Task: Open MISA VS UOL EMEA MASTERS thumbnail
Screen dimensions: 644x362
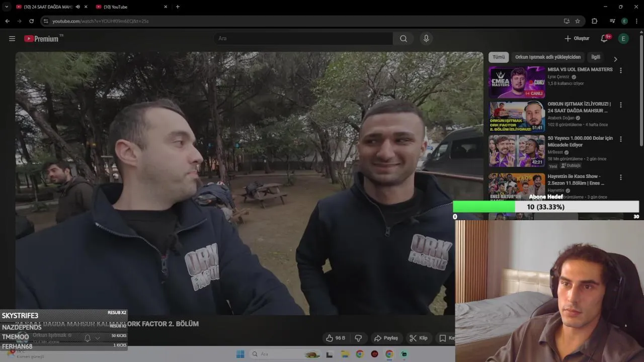Action: 517,82
